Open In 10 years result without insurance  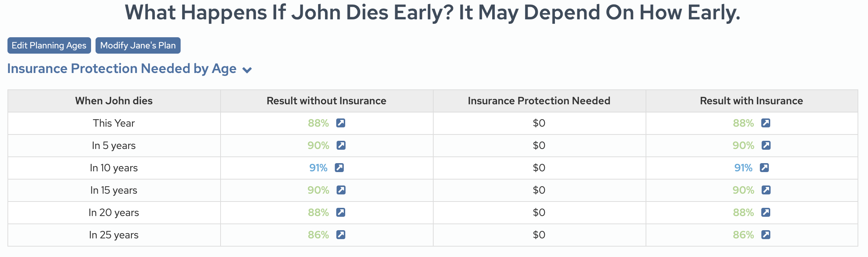[339, 168]
